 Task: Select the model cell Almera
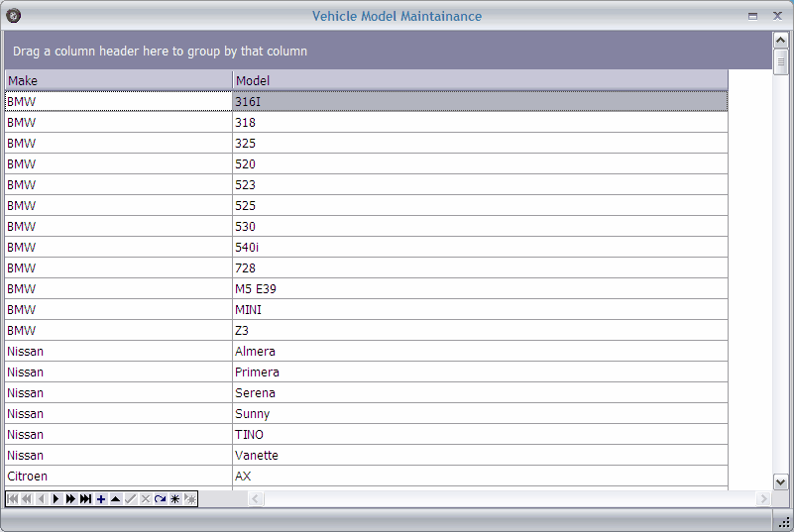[480, 351]
